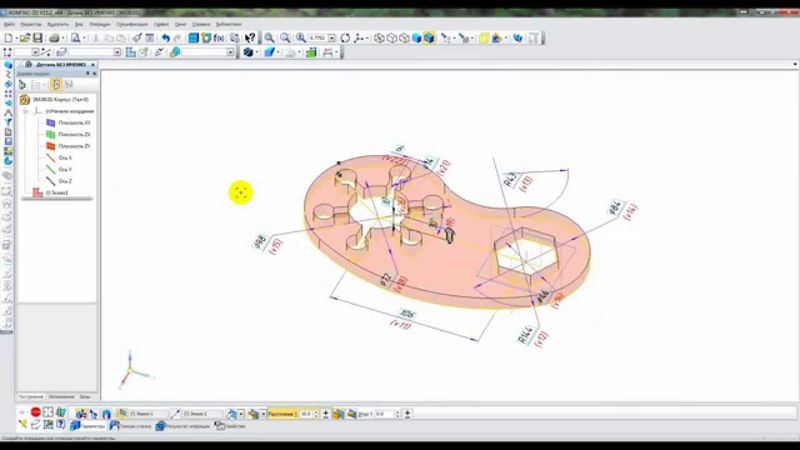Click the tree pointer arrow icon
Viewport: 800px width, 450px height.
point(22,85)
